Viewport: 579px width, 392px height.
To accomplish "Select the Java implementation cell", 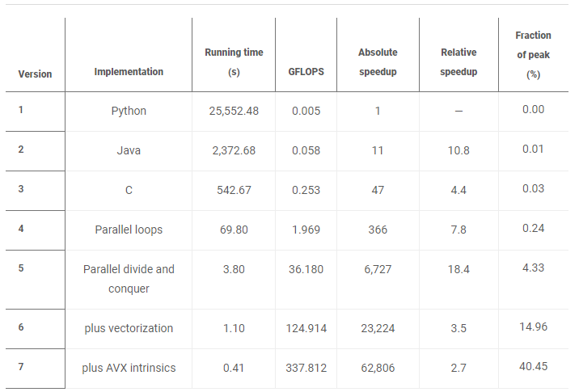I will click(x=129, y=150).
